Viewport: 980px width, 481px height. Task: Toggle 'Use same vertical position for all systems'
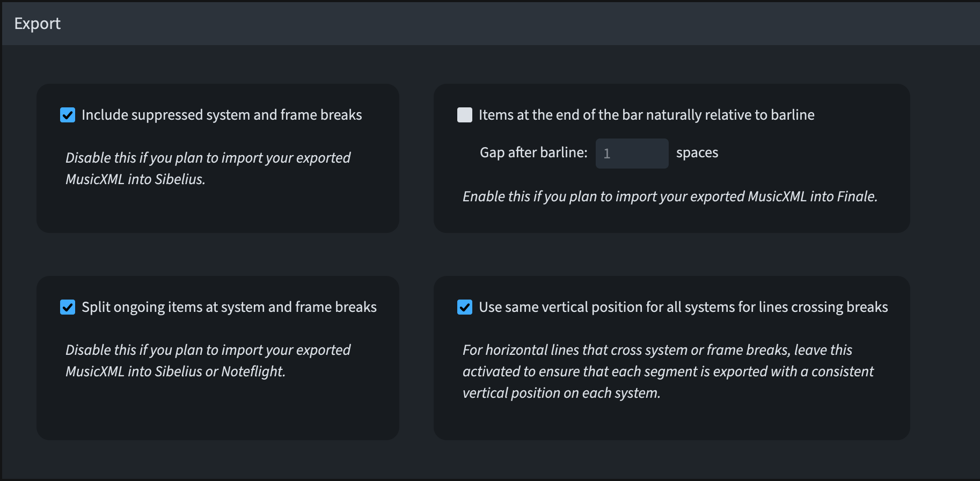point(464,307)
